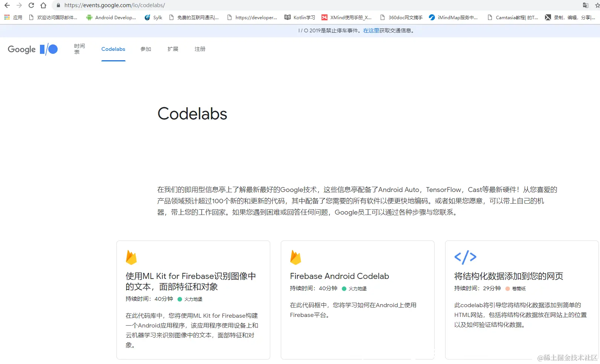This screenshot has height=364, width=600.
Task: Open the Android Develop... bookmark
Action: pos(111,17)
